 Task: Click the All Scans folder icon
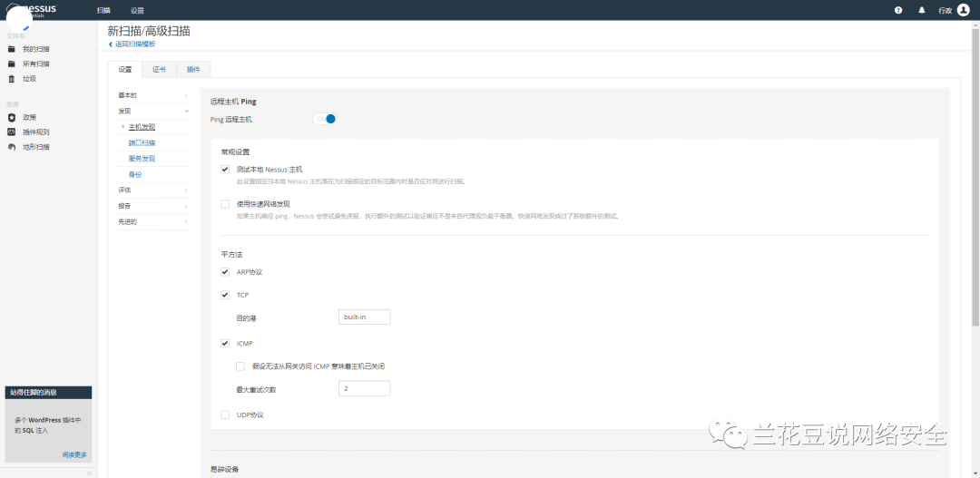[x=12, y=63]
